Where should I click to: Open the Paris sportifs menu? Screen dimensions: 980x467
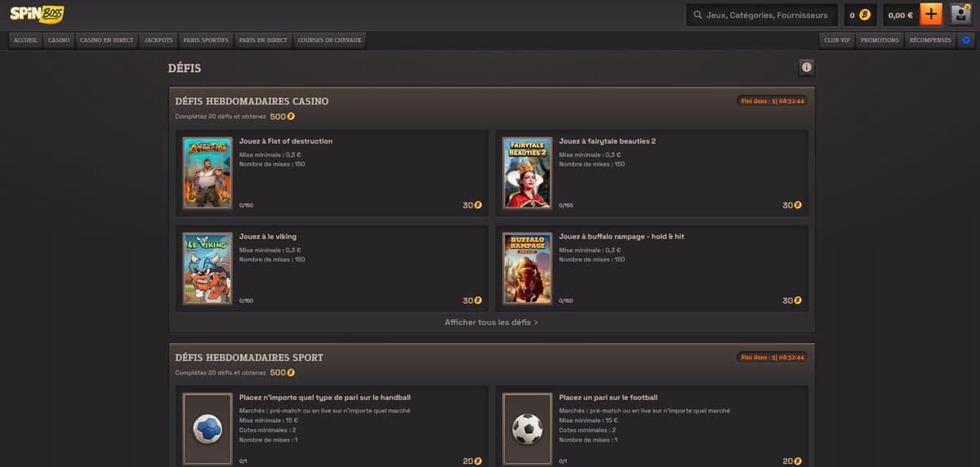(x=206, y=39)
